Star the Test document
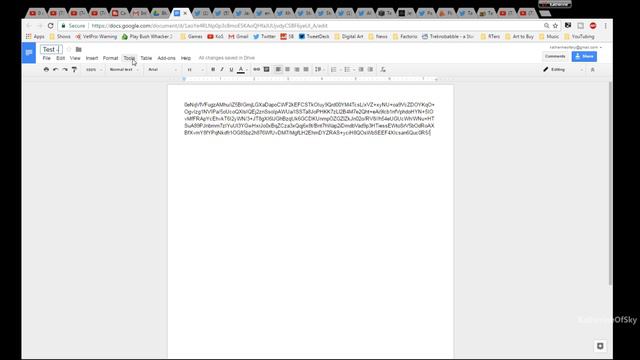The image size is (640, 360). click(69, 49)
